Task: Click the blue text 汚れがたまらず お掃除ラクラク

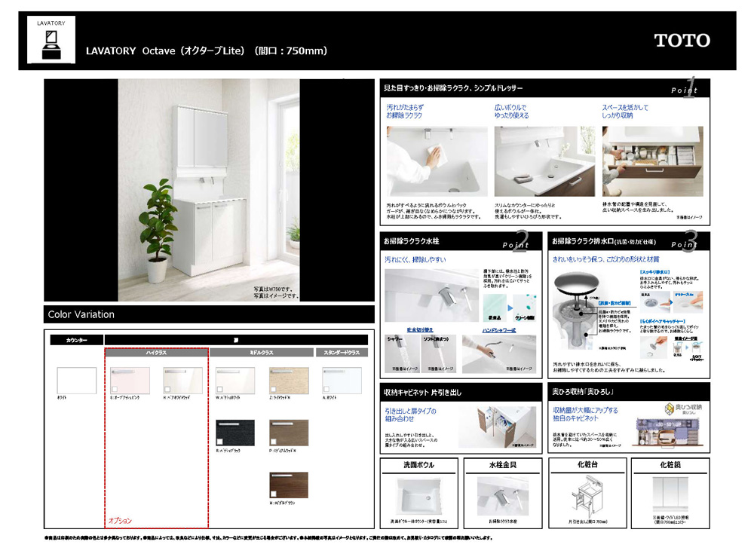Action: [405, 112]
